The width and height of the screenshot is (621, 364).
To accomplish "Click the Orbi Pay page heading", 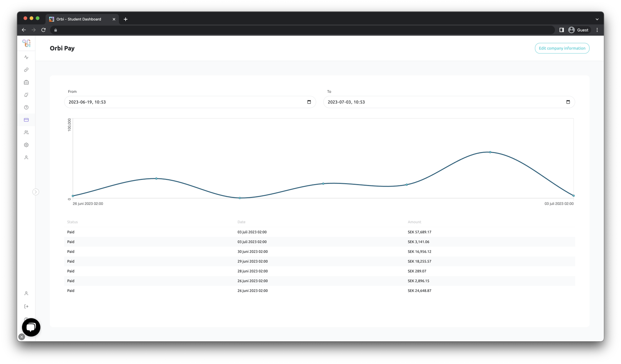I will [x=62, y=48].
